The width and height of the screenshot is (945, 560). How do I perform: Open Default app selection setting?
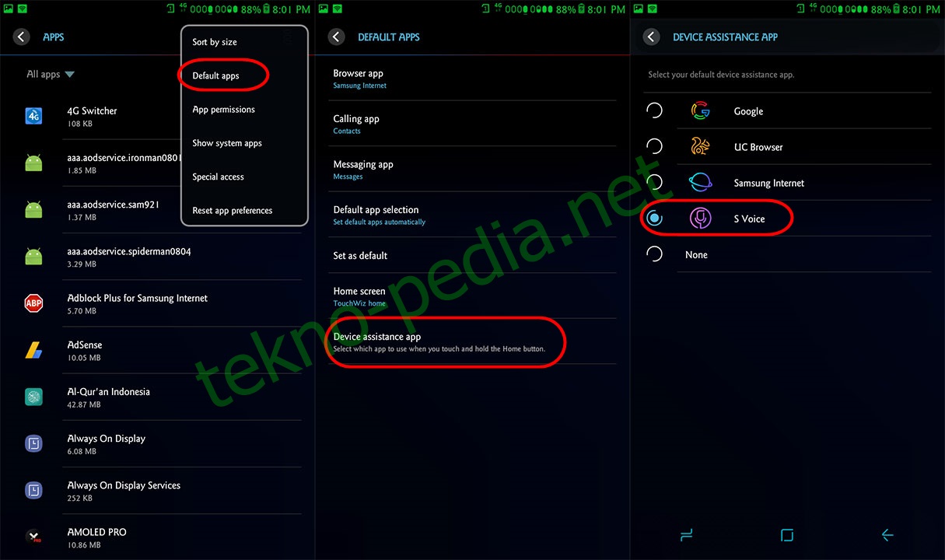[x=474, y=215]
